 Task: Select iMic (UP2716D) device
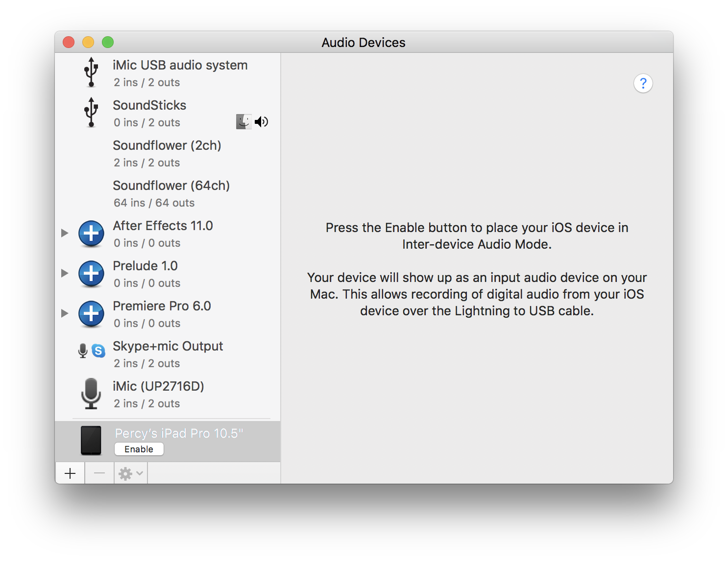tap(168, 394)
